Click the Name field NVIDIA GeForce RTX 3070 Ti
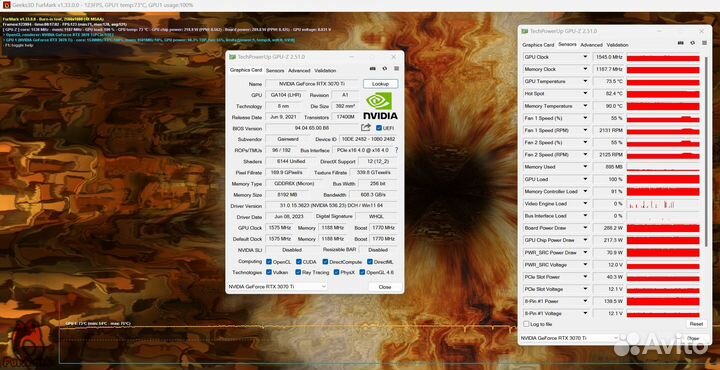The width and height of the screenshot is (720, 370). tap(312, 84)
